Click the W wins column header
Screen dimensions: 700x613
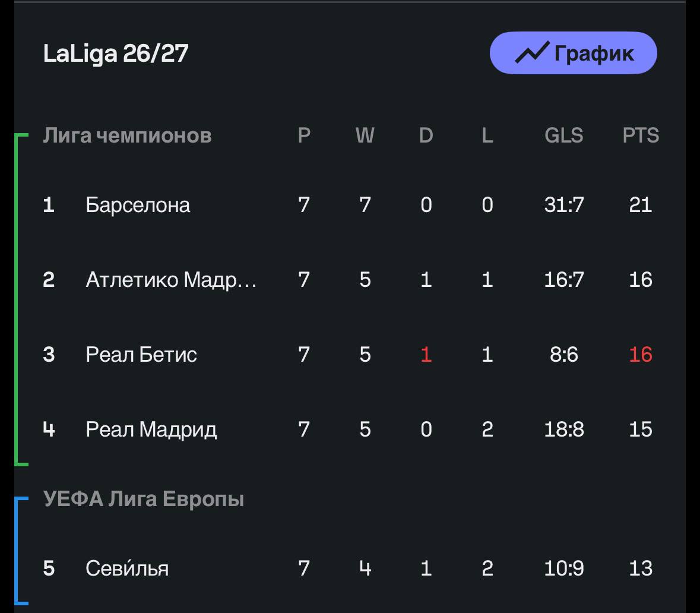[365, 135]
